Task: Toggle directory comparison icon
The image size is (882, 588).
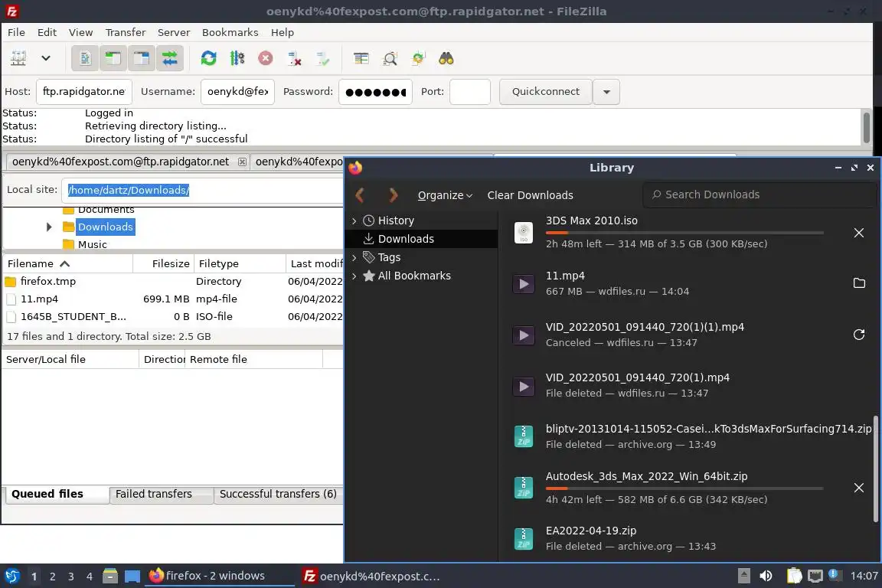Action: [x=390, y=58]
